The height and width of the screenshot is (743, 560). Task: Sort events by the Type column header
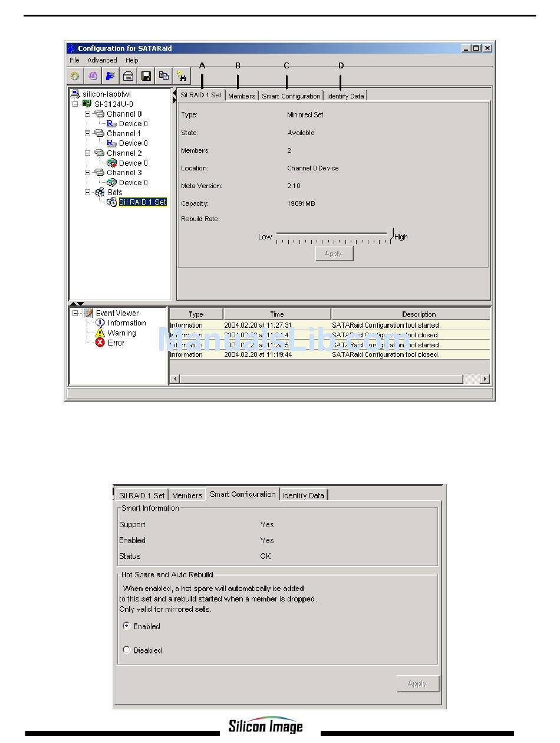tap(196, 314)
